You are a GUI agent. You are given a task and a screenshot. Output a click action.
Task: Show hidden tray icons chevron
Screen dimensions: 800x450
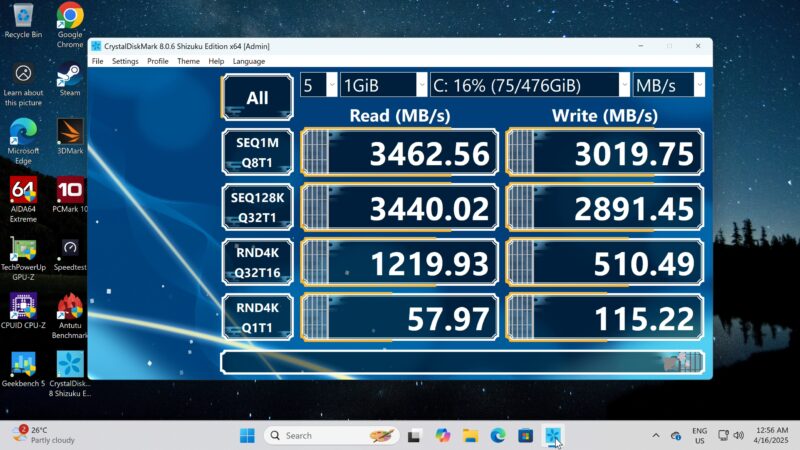coord(656,435)
